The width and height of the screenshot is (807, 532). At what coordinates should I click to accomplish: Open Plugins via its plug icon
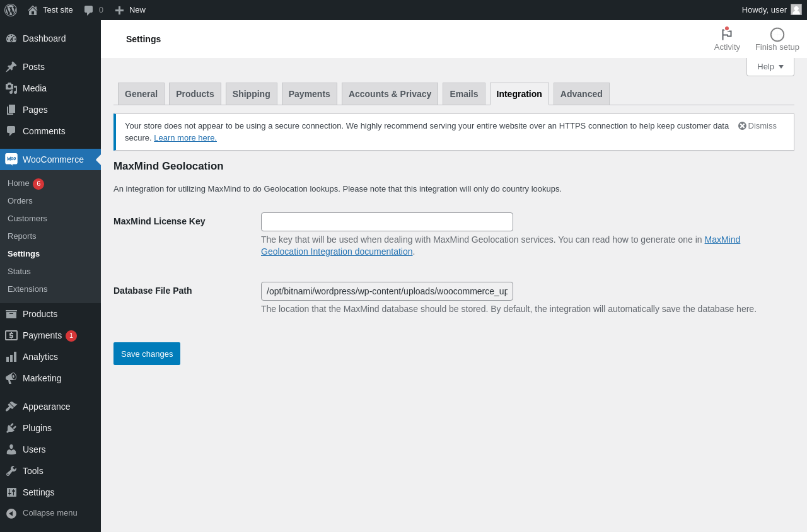pyautogui.click(x=11, y=428)
